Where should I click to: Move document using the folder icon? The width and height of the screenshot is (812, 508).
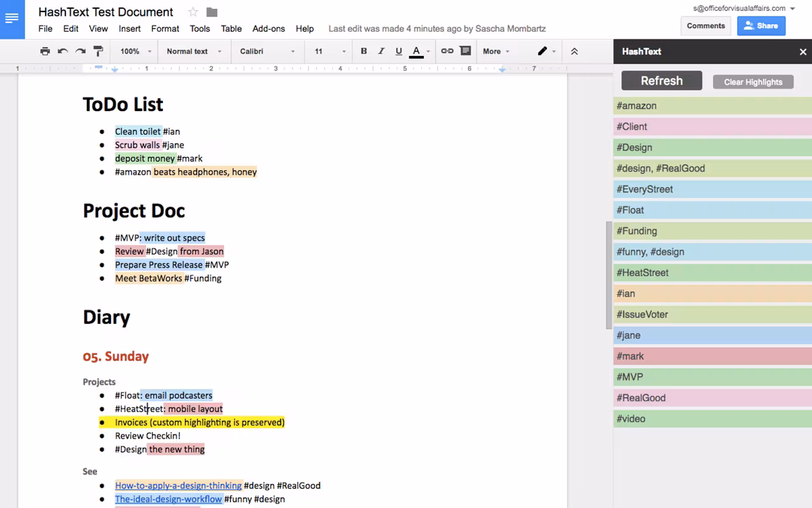click(212, 12)
